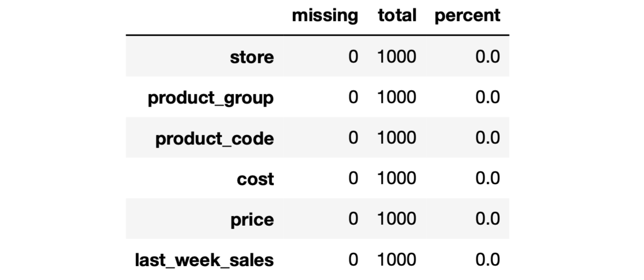This screenshot has height=280, width=644.
Task: Click the 'missing' column header
Action: pos(325,16)
